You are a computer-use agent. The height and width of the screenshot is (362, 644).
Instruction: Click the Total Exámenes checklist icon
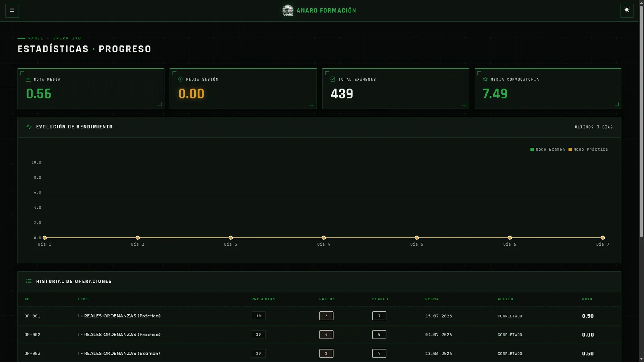(333, 79)
